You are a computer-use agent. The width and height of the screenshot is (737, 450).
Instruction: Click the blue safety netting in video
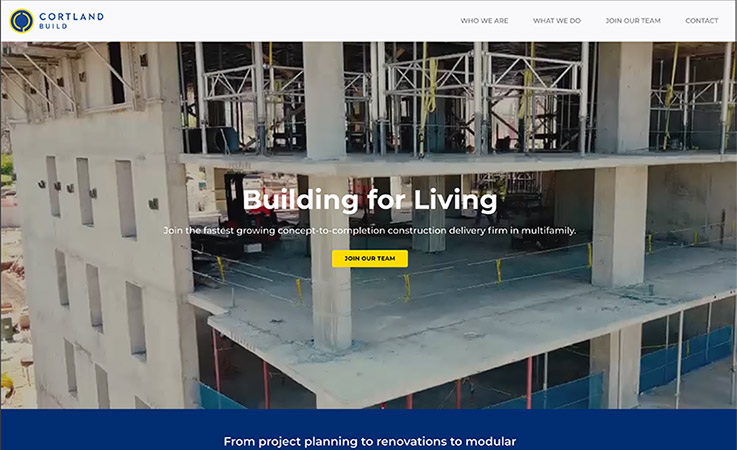(x=686, y=357)
